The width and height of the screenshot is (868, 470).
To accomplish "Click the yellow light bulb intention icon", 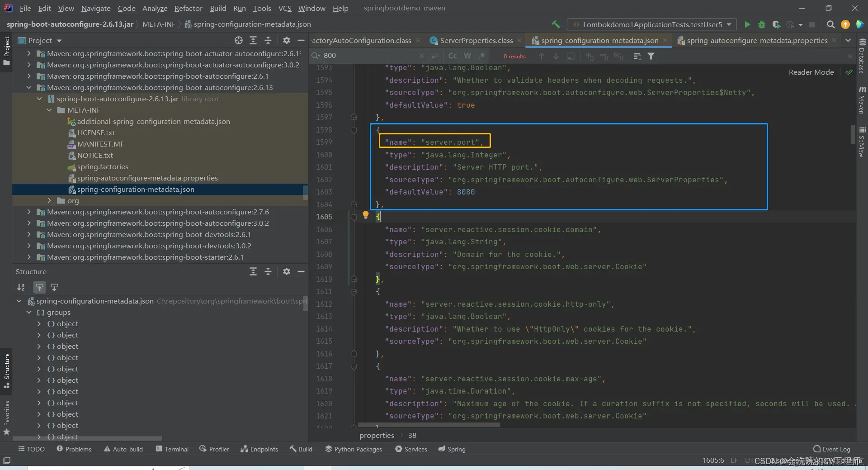I will pos(366,215).
